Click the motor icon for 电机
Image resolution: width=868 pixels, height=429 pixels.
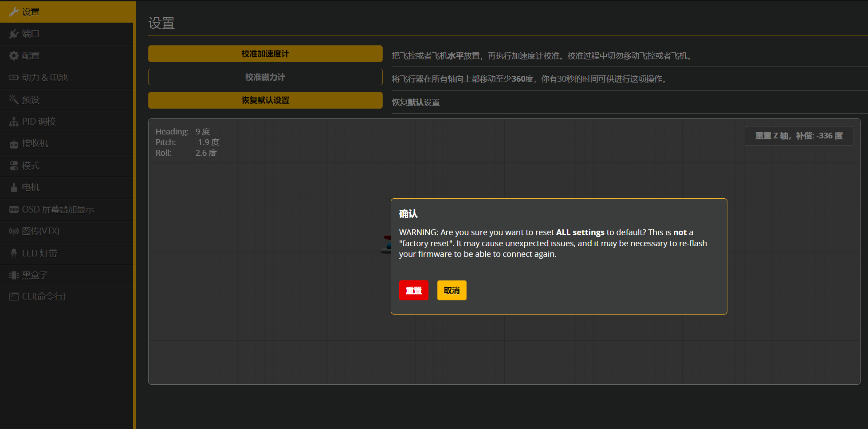point(14,188)
